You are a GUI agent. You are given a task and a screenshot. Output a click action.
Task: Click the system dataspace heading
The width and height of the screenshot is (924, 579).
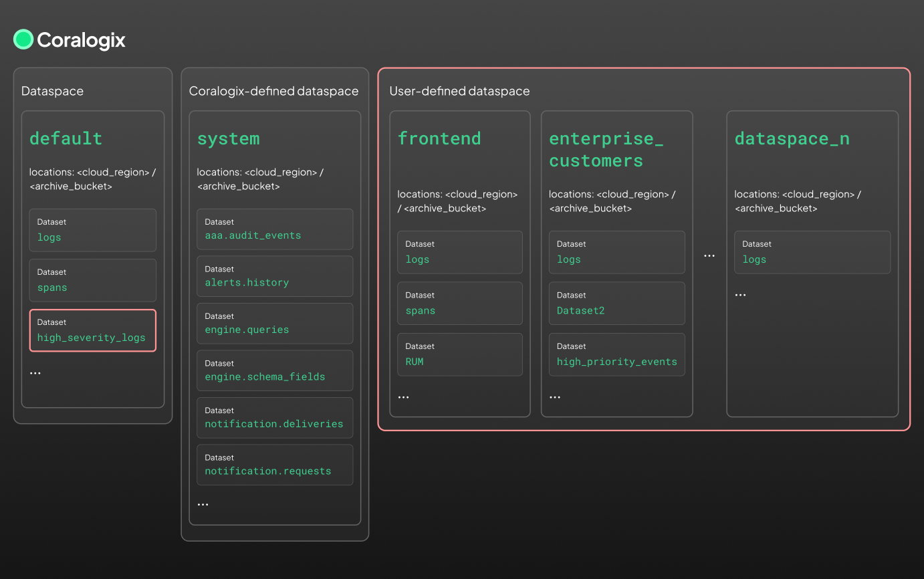(x=228, y=138)
